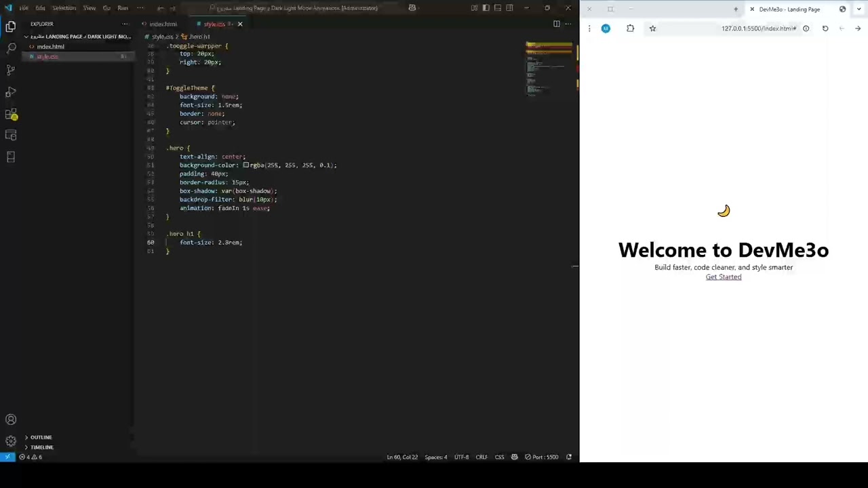Toggle bottom panel layout icon
The height and width of the screenshot is (488, 868).
498,8
